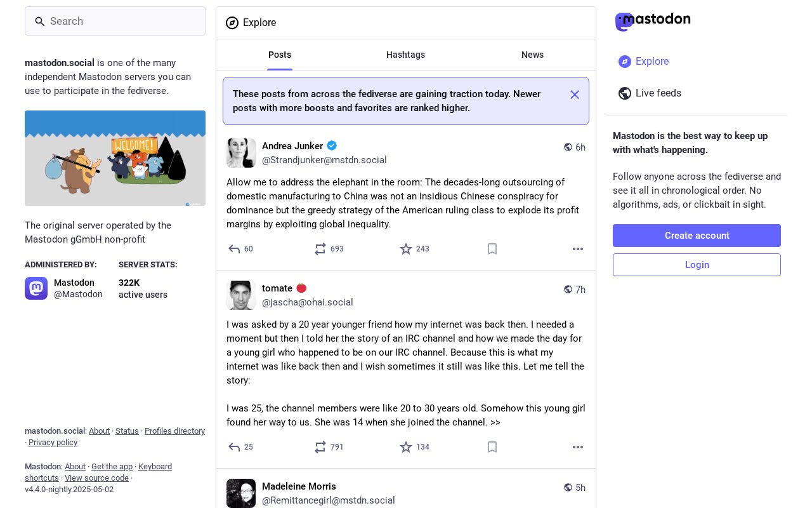Favorite Andrea Junker's post with star

(414, 249)
